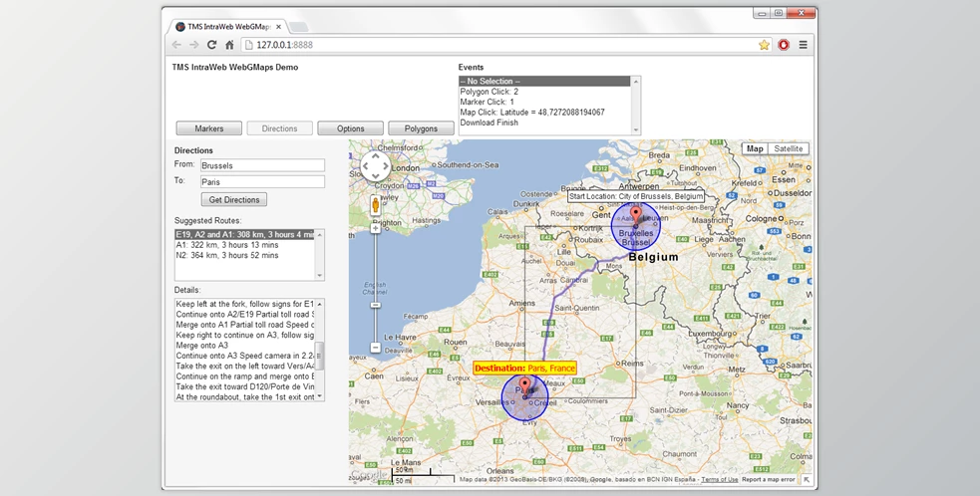
Task: Click the Directions button
Action: click(279, 128)
